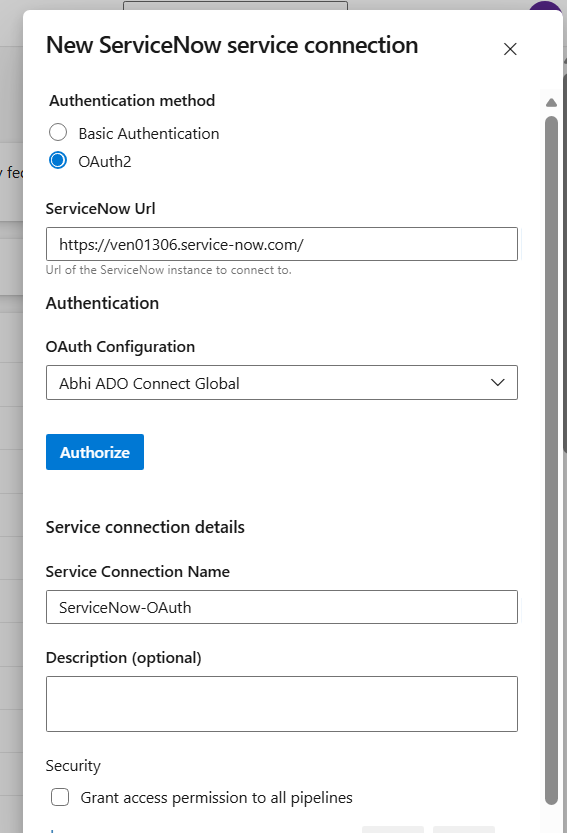Select Basic Authentication radio button
Image resolution: width=567 pixels, height=833 pixels.
point(58,132)
